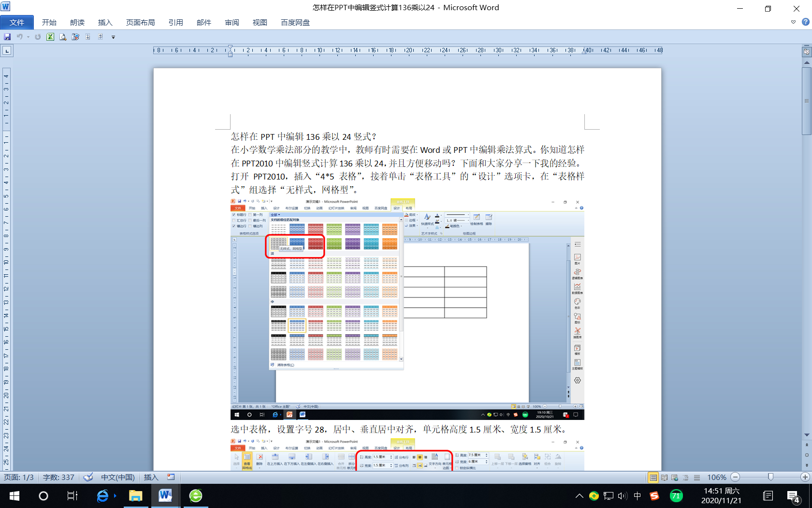Open the Select Browse Object round button
The width and height of the screenshot is (812, 508).
[x=807, y=455]
